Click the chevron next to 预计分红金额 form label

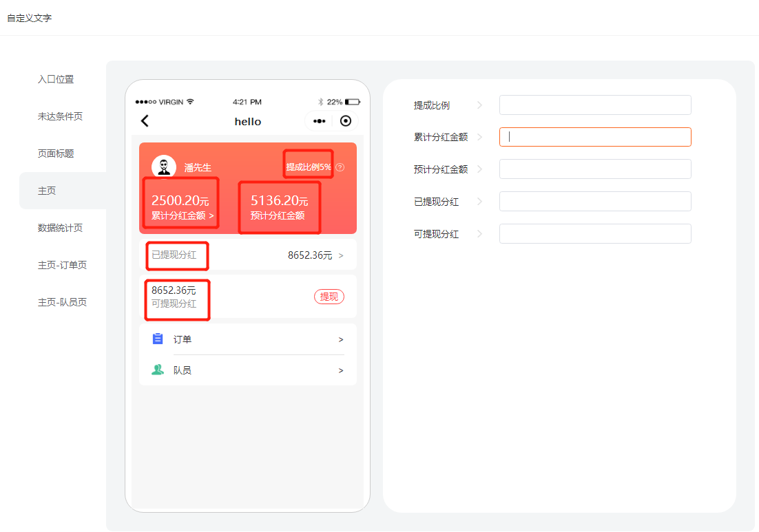click(479, 169)
